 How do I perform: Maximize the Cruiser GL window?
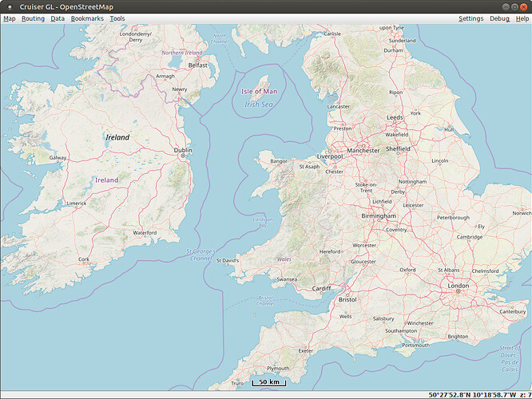514,6
